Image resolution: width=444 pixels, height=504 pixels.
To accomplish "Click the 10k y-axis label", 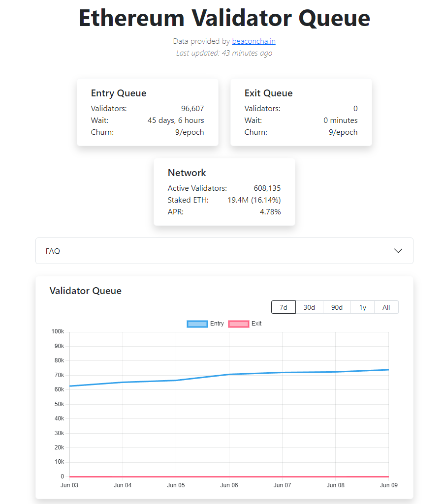I will (x=59, y=462).
